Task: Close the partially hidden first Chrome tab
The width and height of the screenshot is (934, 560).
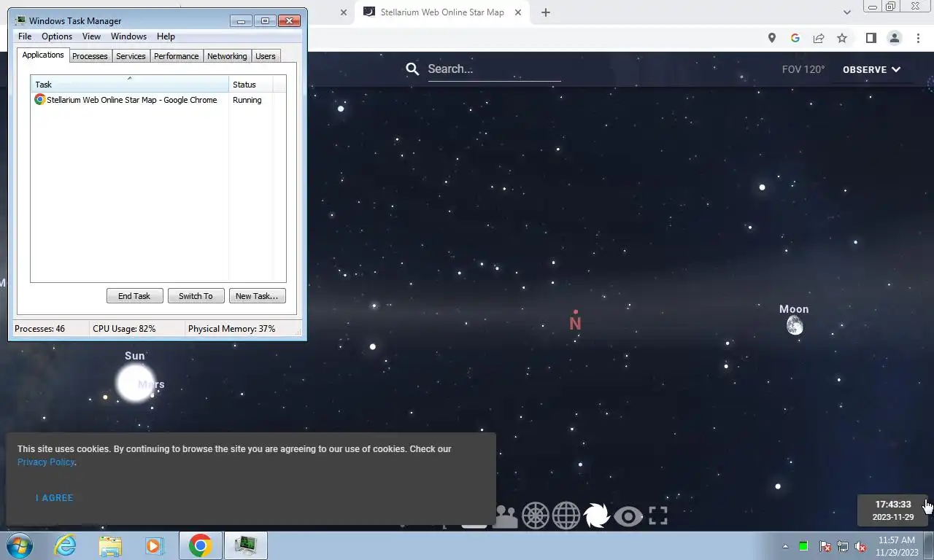Action: click(x=343, y=12)
